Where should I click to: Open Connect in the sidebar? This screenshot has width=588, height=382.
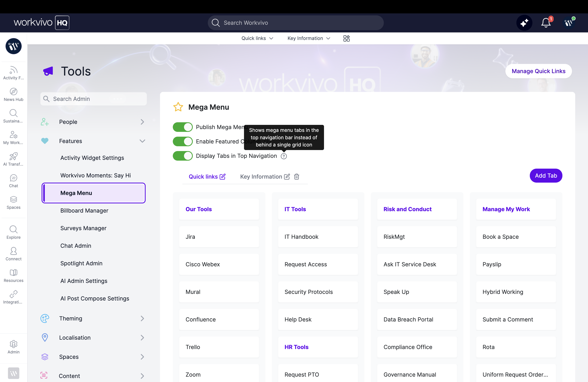click(x=14, y=254)
